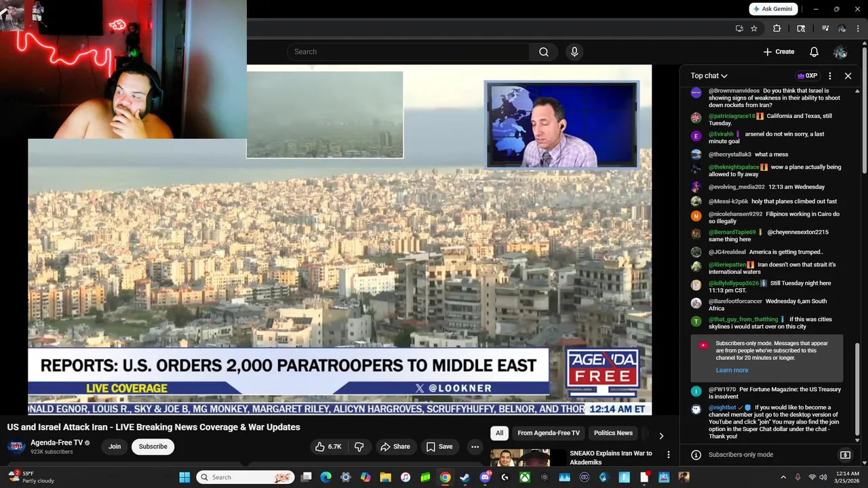Subscribe to Agenda-Free TV
Viewport: 868px width, 488px height.
click(x=153, y=447)
